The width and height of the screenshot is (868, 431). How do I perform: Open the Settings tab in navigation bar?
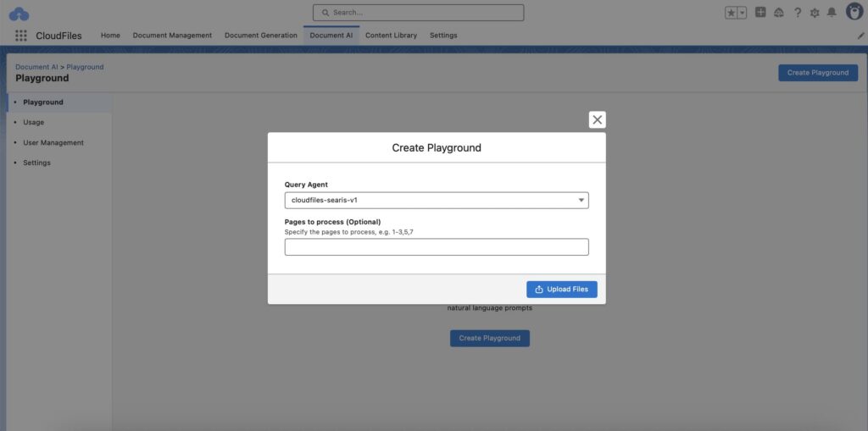click(x=443, y=36)
